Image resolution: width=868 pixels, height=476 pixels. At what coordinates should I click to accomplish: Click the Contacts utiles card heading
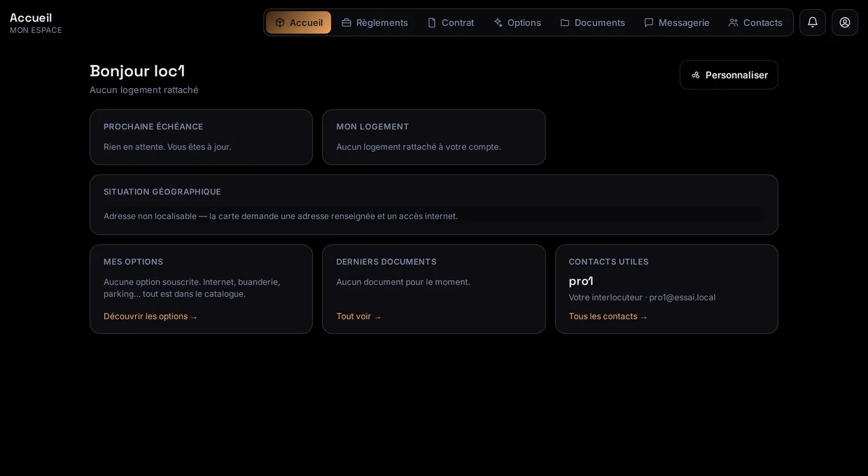[x=608, y=262]
